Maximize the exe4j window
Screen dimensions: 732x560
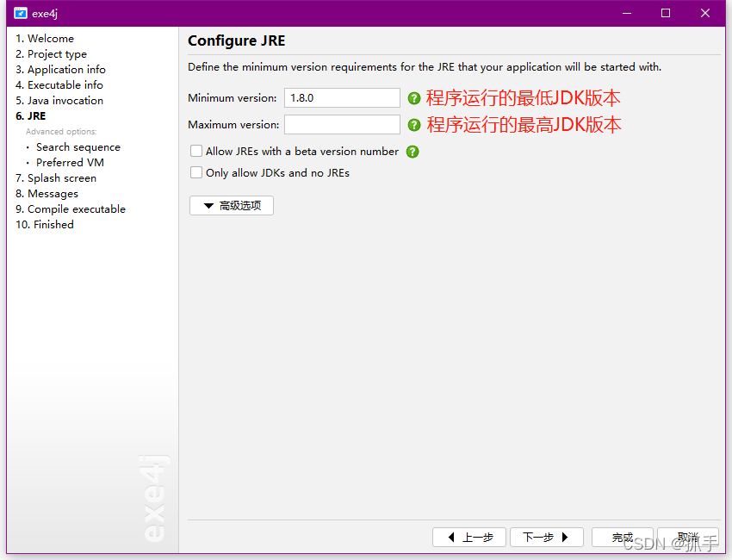666,13
